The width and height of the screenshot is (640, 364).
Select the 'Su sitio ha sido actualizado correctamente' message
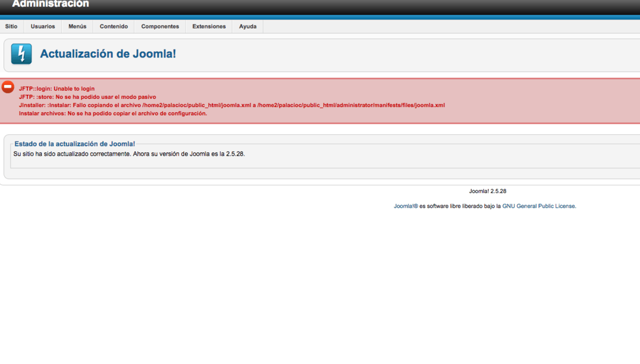coord(129,154)
